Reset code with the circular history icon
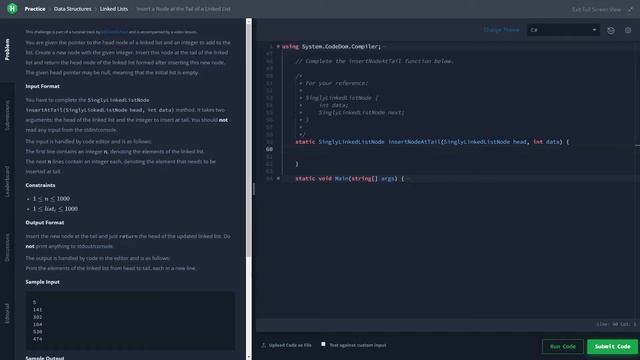The width and height of the screenshot is (640, 360). pos(611,30)
